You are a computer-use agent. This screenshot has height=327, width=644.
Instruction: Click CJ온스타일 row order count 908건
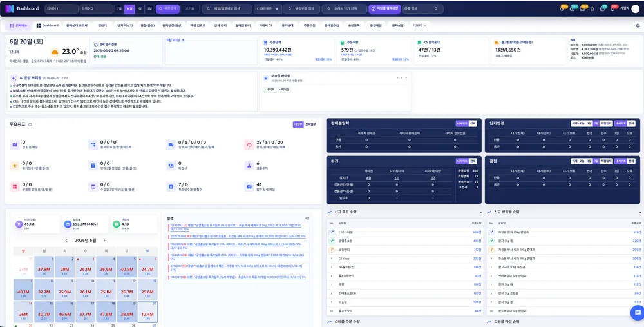(x=477, y=232)
